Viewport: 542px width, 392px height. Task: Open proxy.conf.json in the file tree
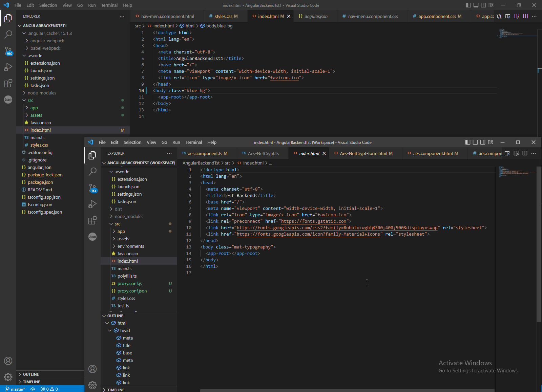[x=132, y=291]
